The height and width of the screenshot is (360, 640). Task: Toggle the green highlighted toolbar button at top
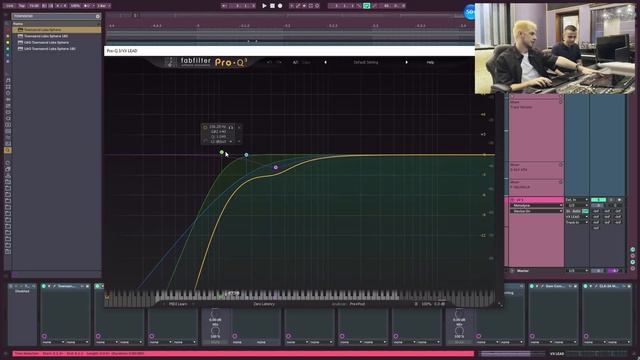(x=367, y=6)
